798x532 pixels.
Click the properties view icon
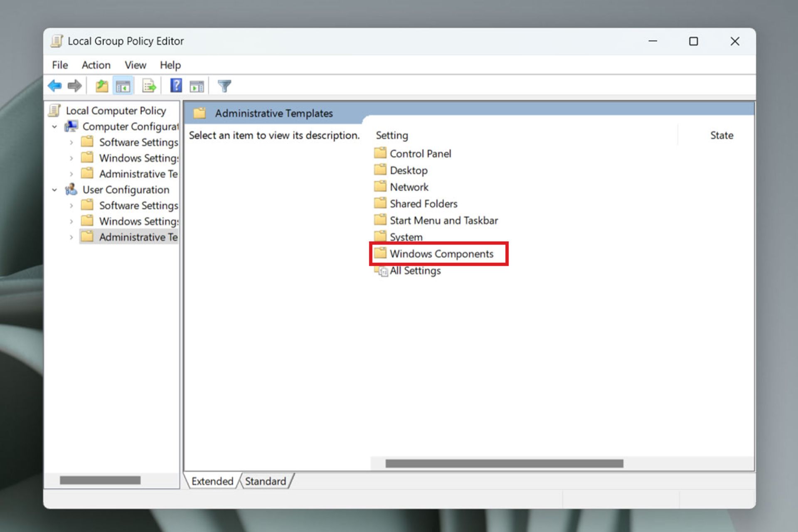click(x=122, y=87)
